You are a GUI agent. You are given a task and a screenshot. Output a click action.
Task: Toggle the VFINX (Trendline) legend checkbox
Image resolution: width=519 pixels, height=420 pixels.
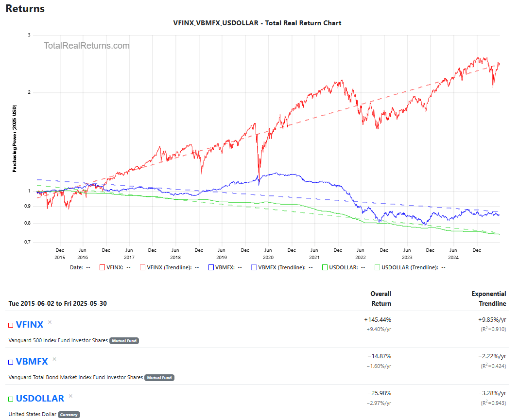click(x=143, y=267)
